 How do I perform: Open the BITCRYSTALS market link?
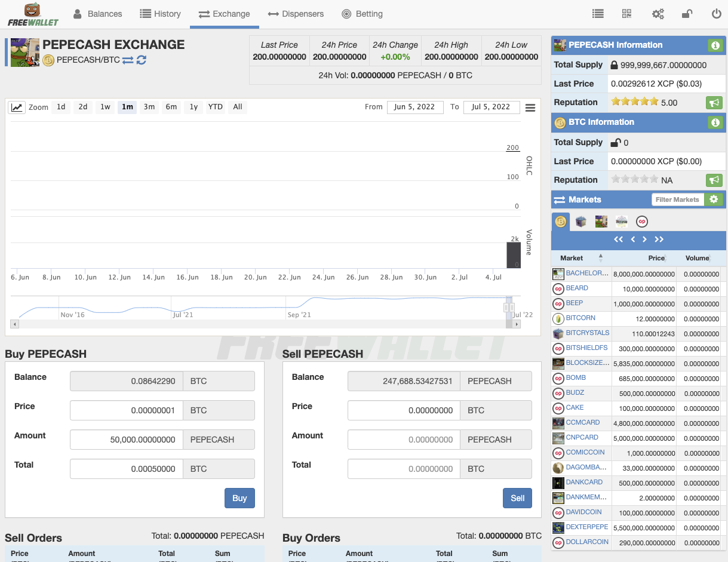pos(588,333)
